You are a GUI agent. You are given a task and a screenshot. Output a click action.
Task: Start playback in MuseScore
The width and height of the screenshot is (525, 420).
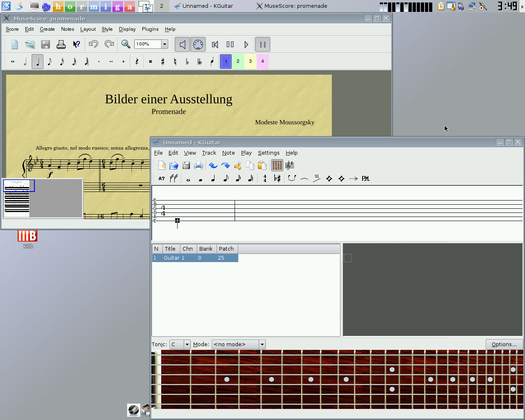246,44
